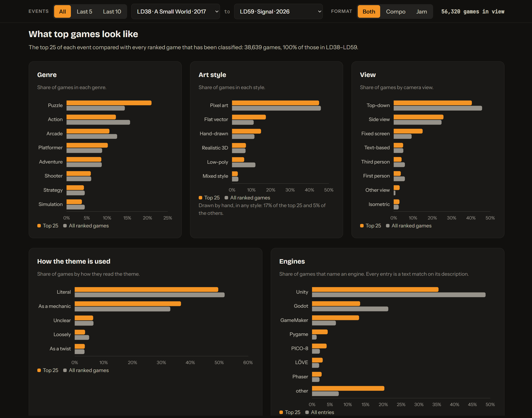This screenshot has width=532, height=418.
Task: Click the Drawn by hand note text
Action: (262, 209)
